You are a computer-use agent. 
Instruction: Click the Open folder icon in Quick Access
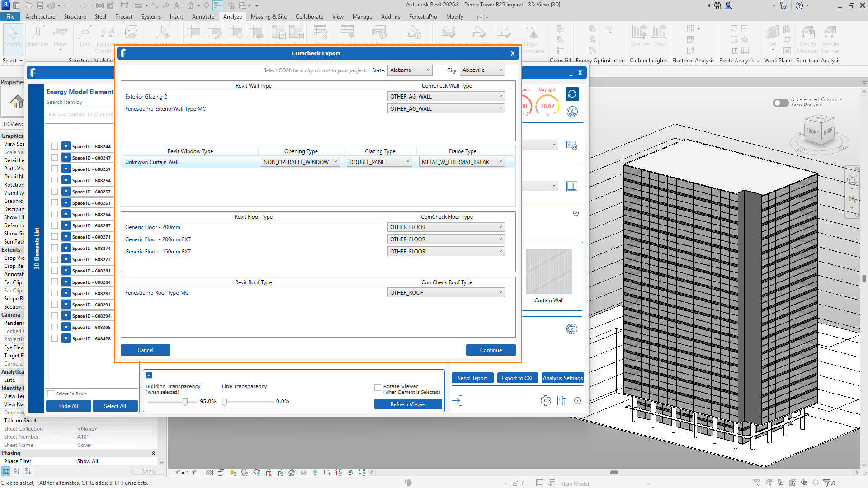click(29, 5)
